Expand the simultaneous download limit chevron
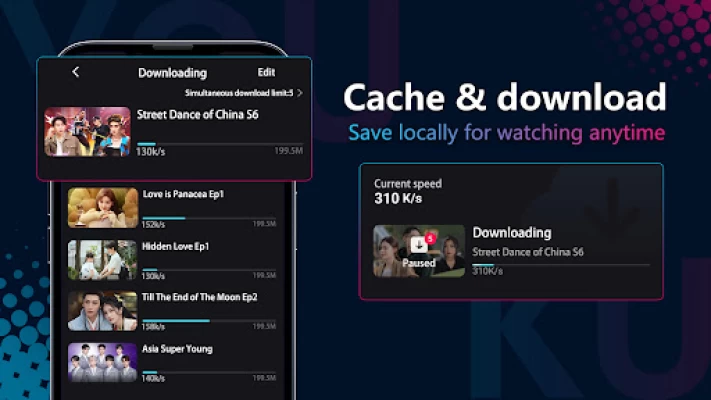Image resolution: width=711 pixels, height=400 pixels. click(x=300, y=93)
